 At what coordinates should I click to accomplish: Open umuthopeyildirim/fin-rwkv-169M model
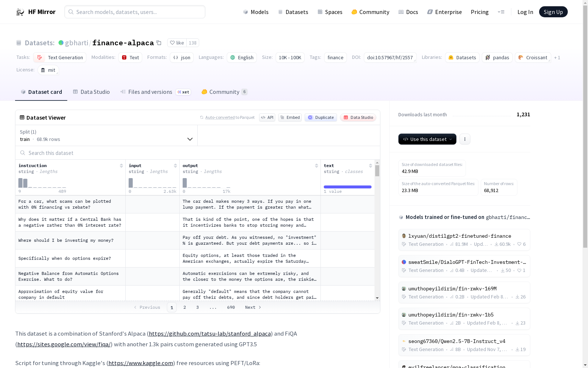click(464, 293)
